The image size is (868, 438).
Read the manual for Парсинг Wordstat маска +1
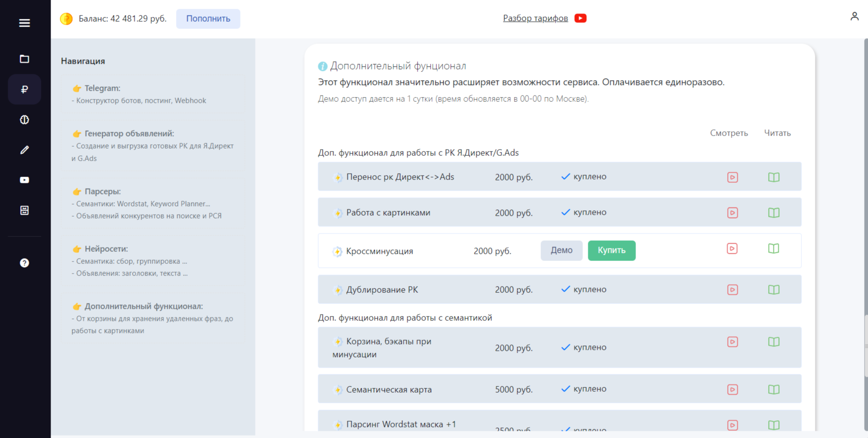[x=774, y=425]
